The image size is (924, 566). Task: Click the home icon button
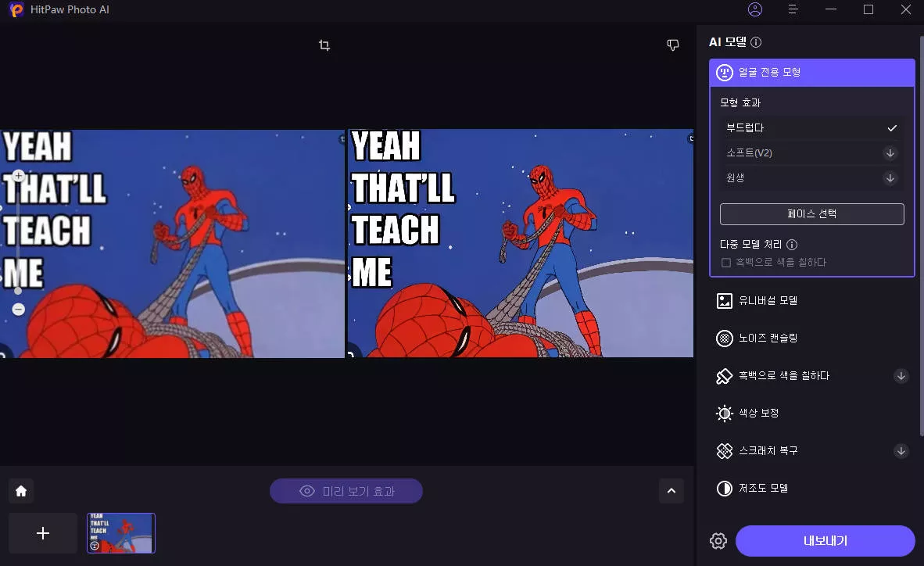21,491
